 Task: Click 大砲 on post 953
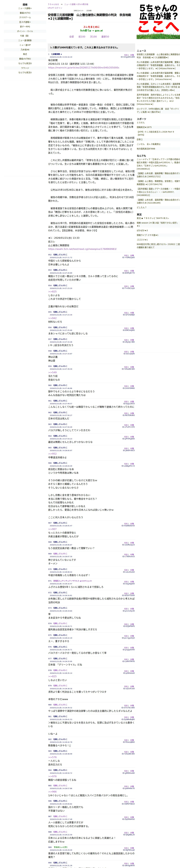point(132,271)
